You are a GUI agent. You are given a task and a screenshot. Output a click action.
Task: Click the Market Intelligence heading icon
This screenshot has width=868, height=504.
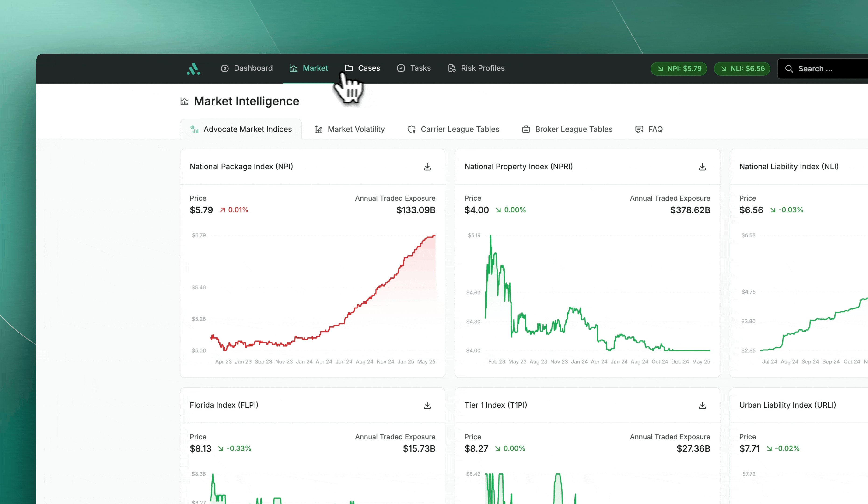tap(184, 101)
